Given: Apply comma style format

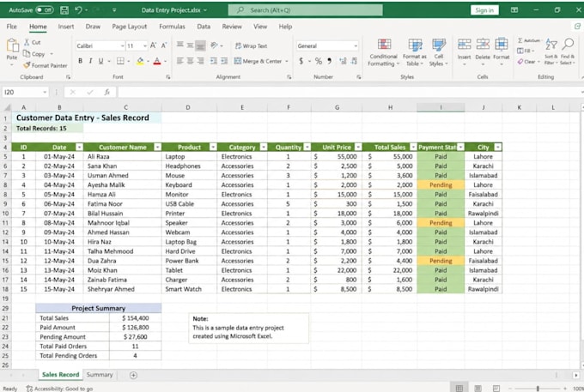Looking at the screenshot, I should coord(329,61).
